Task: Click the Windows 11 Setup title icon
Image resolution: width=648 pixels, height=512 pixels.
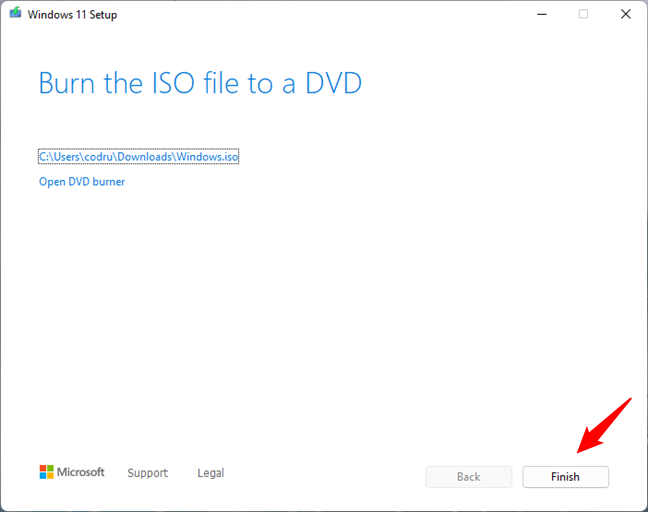Action: click(x=15, y=13)
